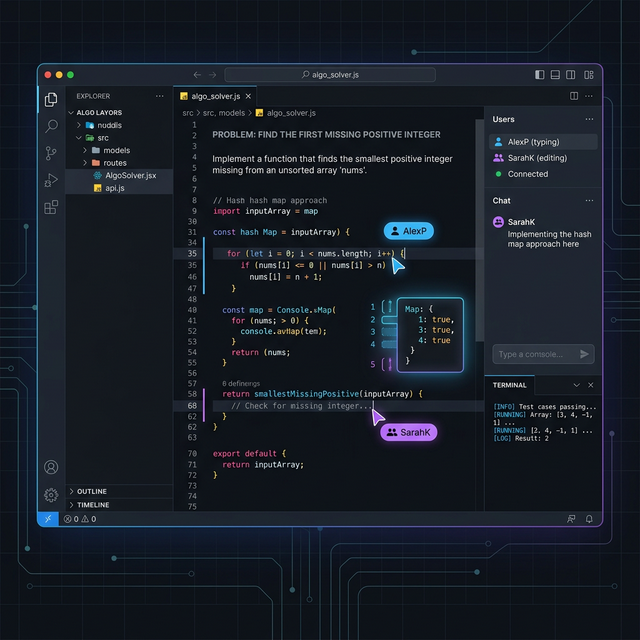The height and width of the screenshot is (640, 640).
Task: Click the '6 definengs' code lens link
Action: click(x=241, y=384)
